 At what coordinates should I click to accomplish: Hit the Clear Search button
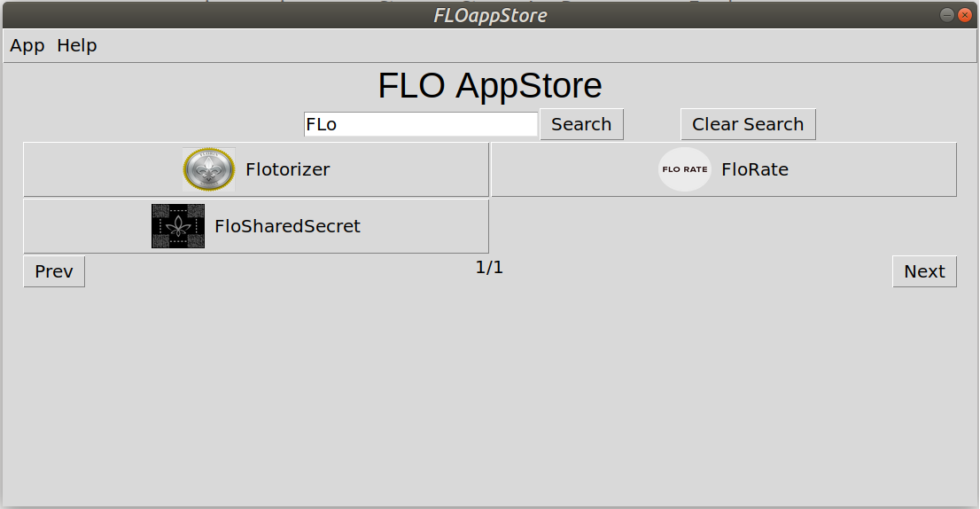pos(748,124)
